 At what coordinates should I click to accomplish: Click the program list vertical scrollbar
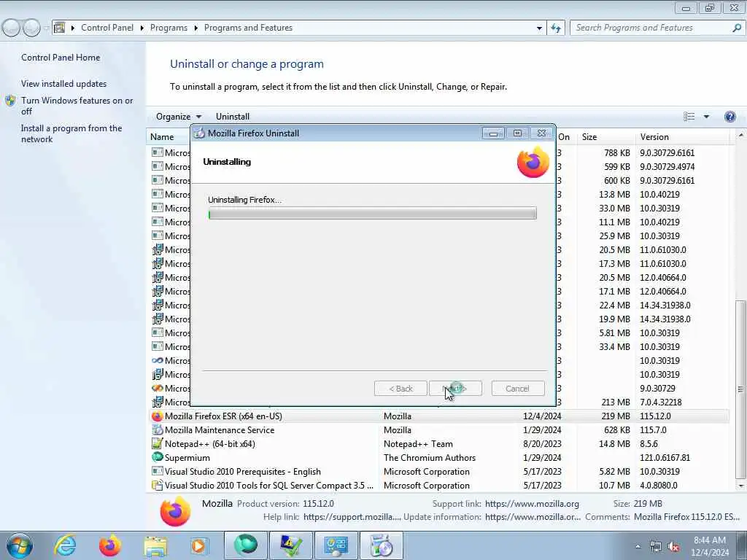(741, 391)
